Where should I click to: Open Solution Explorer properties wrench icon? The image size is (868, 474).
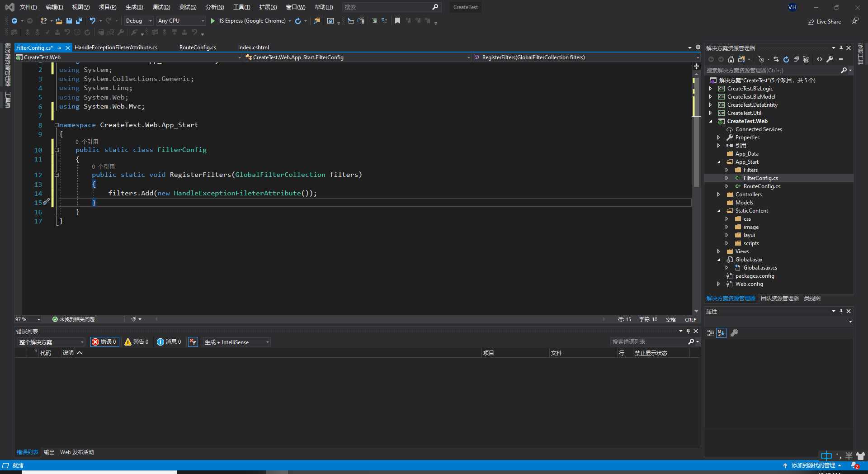pyautogui.click(x=830, y=59)
